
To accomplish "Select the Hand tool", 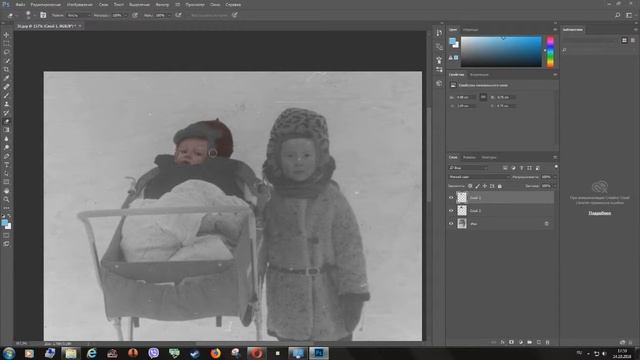I will coord(6,191).
